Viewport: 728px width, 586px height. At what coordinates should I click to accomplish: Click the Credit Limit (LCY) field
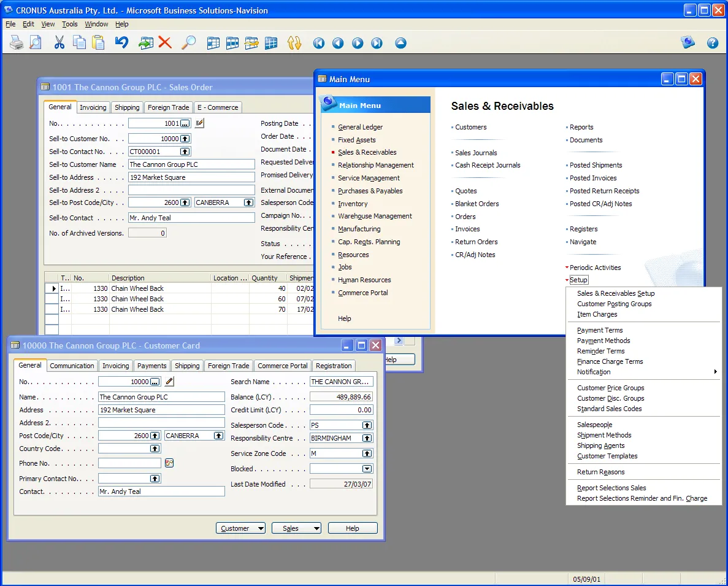pos(341,410)
